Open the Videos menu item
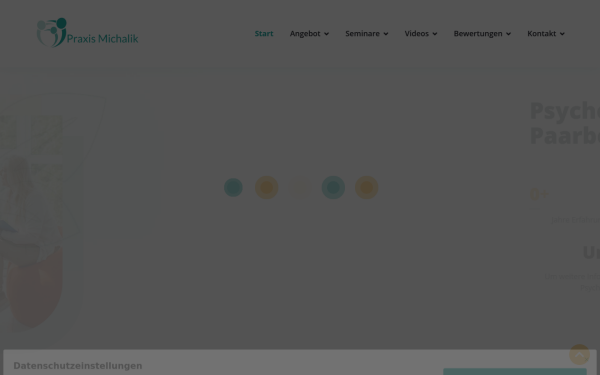This screenshot has height=375, width=600. [x=417, y=34]
